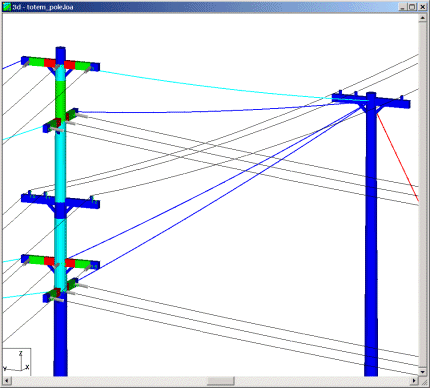This screenshot has height=388, width=430.
Task: Select the plain blue middle crossarm on left pole
Action: [60, 201]
